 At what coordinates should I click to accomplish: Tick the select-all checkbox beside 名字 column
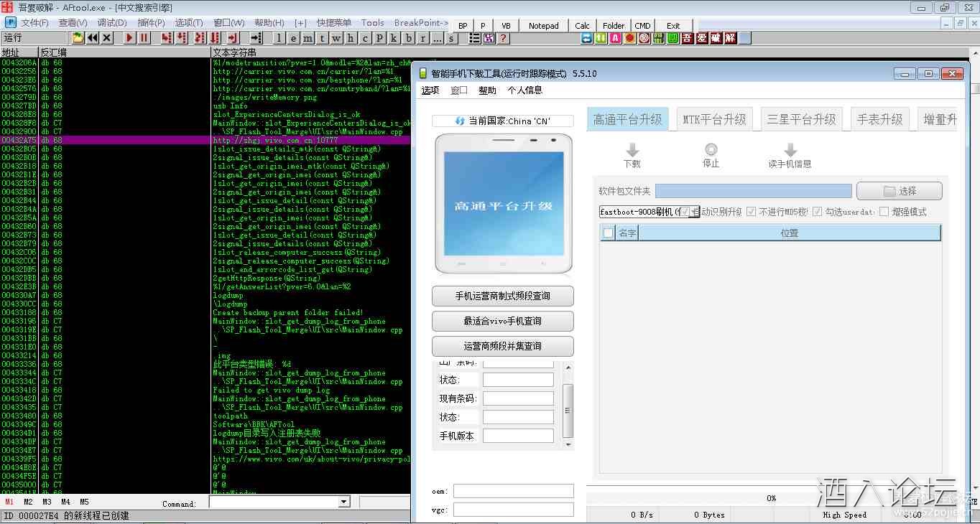(x=609, y=233)
